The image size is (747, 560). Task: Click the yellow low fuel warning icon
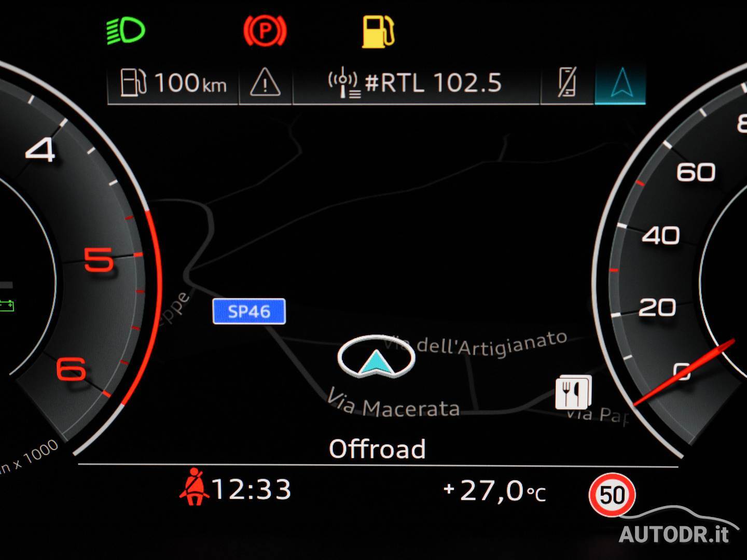click(378, 32)
